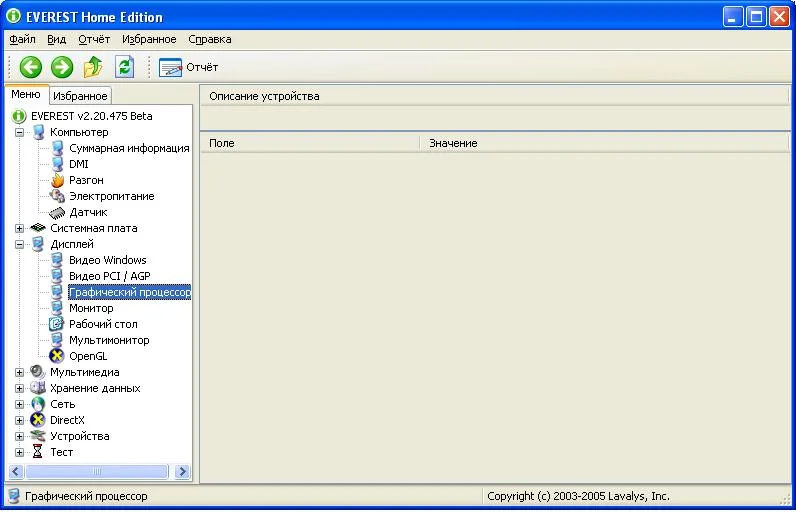Click the Системная плата motherboard icon
The height and width of the screenshot is (512, 796).
(x=38, y=228)
